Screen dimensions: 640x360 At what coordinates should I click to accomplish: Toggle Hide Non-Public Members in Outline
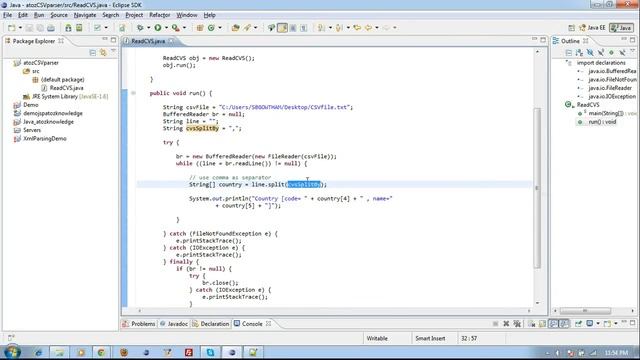(611, 53)
